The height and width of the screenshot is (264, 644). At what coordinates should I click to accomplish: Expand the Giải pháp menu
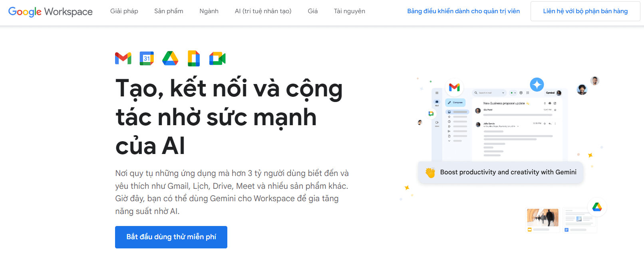(x=124, y=11)
